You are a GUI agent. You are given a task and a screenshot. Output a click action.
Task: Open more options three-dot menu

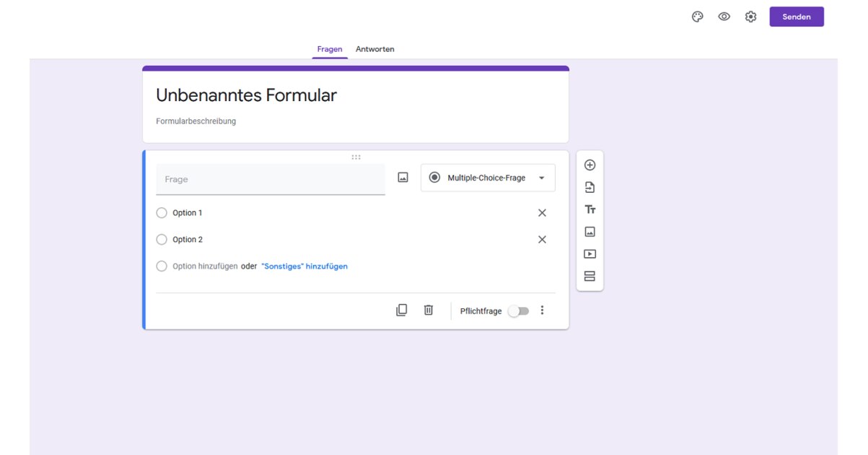click(542, 311)
